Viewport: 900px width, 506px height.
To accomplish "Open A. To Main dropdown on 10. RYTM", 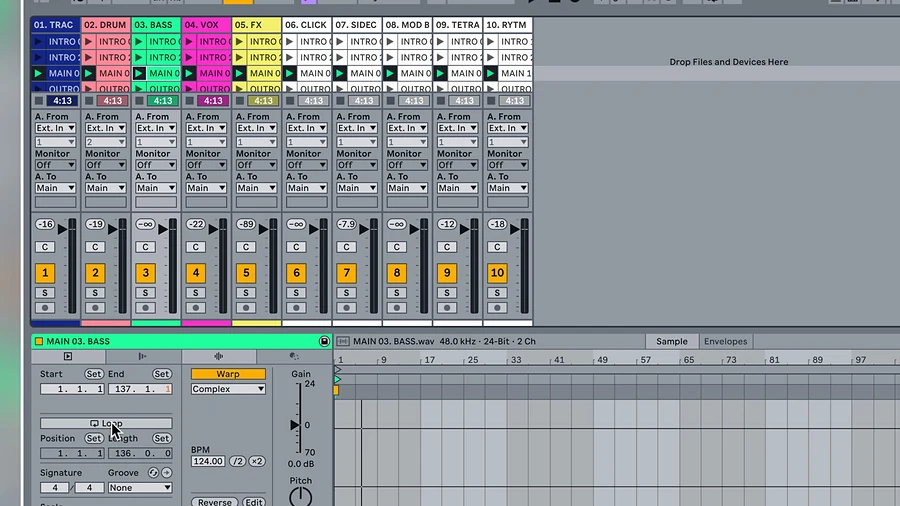I will pyautogui.click(x=507, y=188).
